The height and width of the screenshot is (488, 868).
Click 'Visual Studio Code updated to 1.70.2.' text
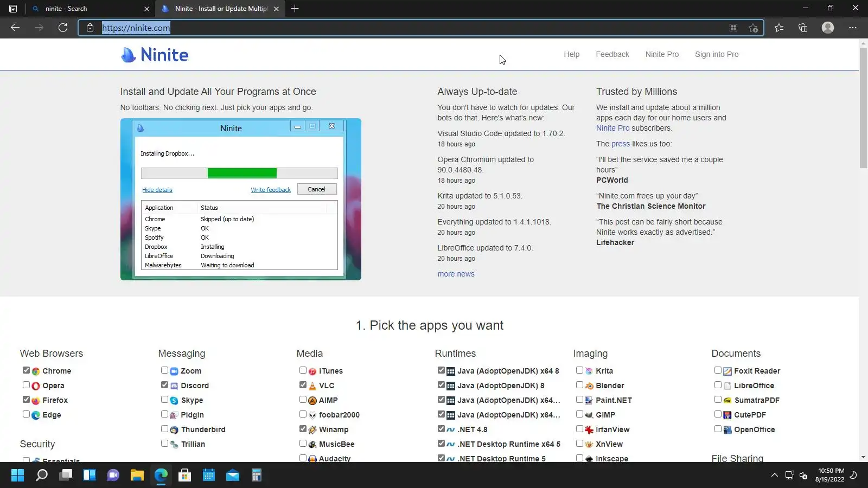coord(501,134)
